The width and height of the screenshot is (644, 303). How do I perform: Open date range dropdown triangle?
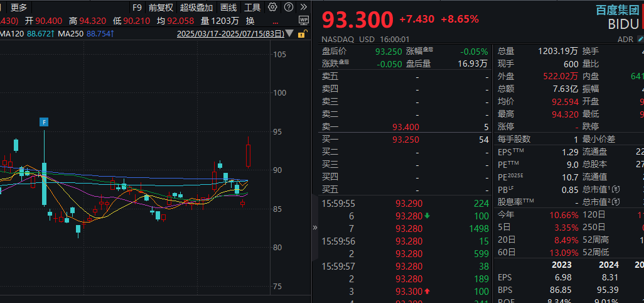[x=289, y=33]
